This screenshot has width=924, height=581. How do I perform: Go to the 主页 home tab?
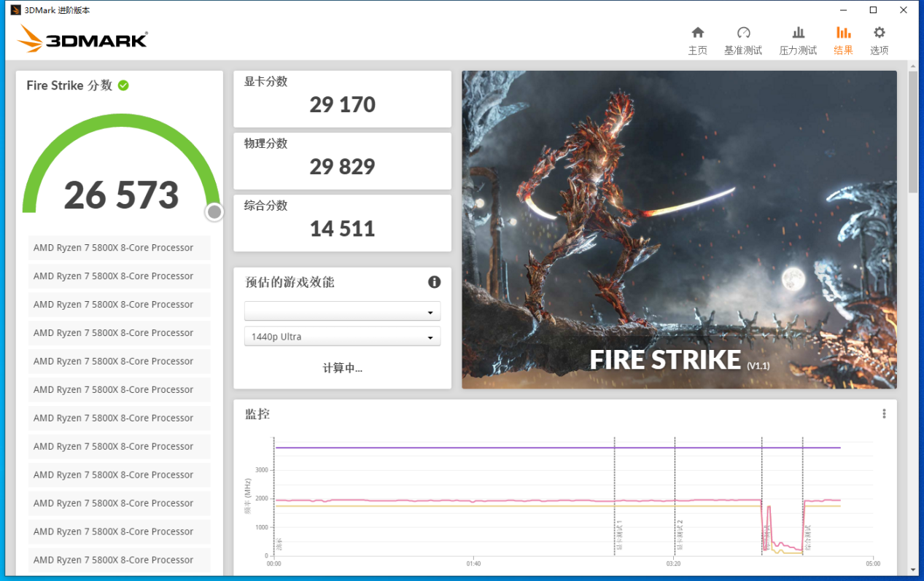[698, 41]
